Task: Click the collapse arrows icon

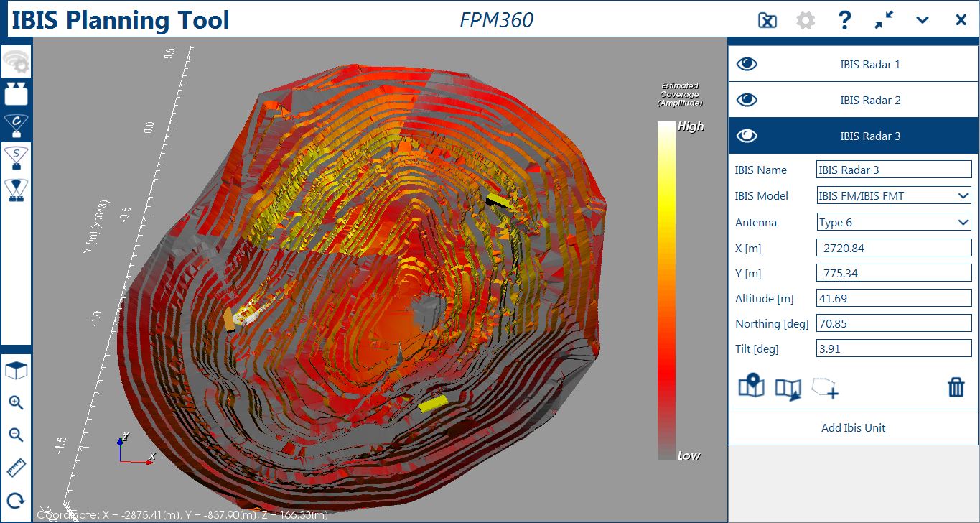Action: (x=884, y=20)
